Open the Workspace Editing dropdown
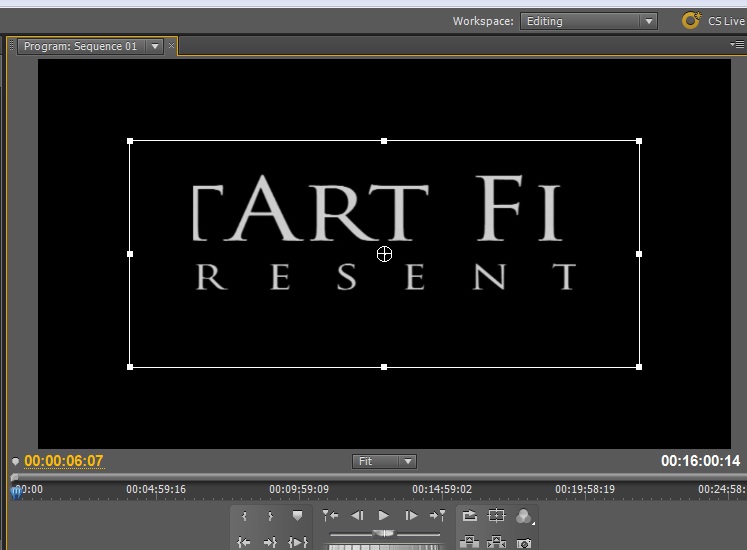 click(x=589, y=21)
